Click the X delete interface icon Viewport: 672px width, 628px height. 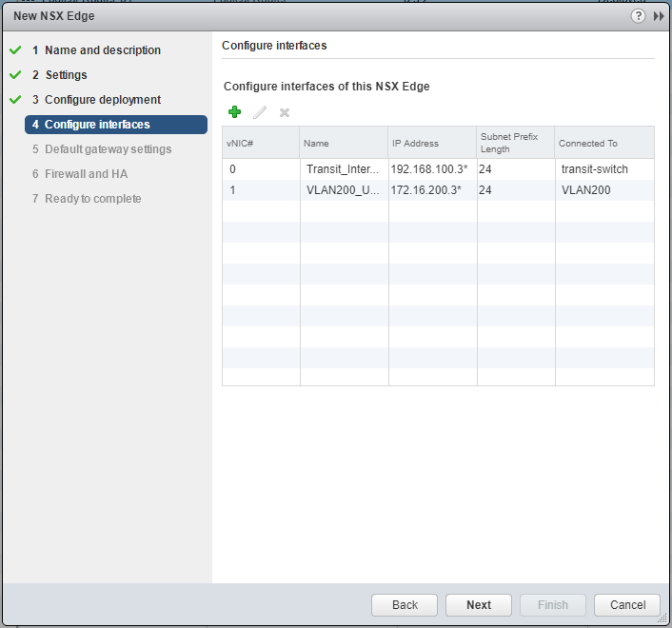284,112
